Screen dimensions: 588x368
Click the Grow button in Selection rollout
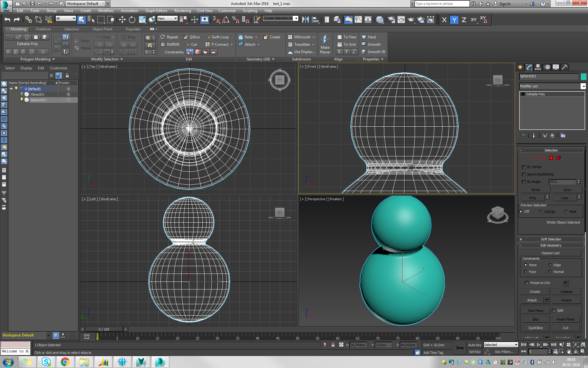click(x=567, y=190)
